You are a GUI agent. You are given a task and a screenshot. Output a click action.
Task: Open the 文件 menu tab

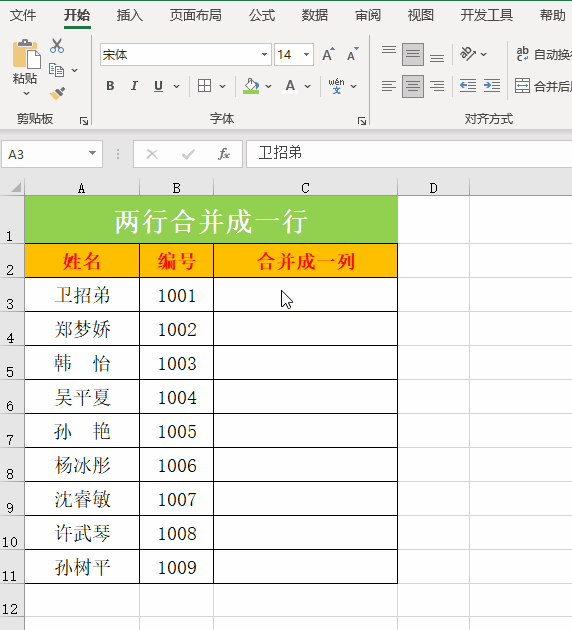[22, 15]
